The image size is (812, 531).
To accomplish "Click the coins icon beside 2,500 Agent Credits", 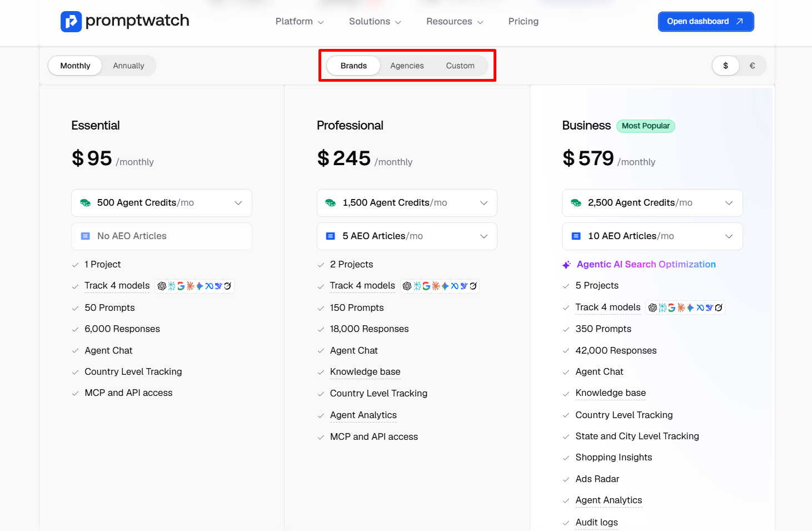I will 576,203.
